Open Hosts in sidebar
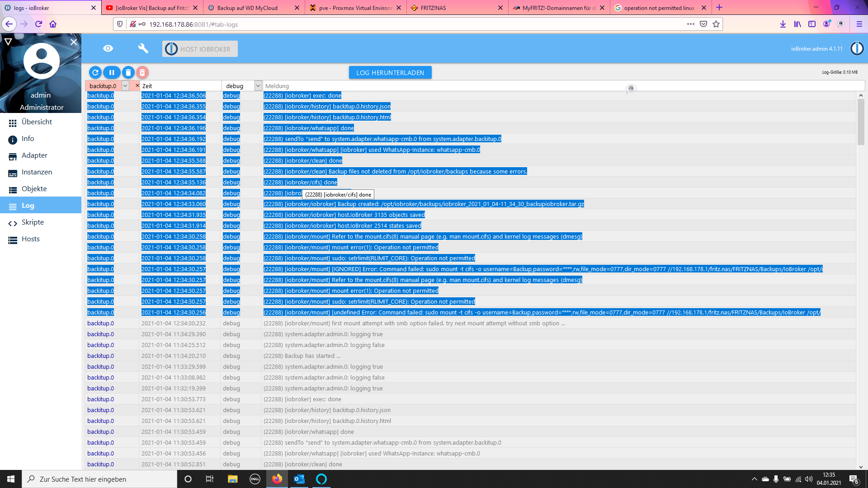 pyautogui.click(x=41, y=239)
